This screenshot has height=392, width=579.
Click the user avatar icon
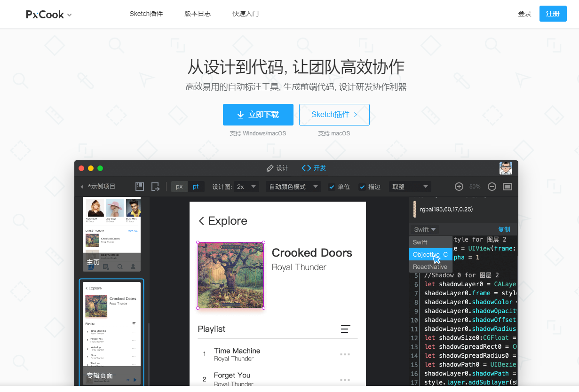point(506,168)
